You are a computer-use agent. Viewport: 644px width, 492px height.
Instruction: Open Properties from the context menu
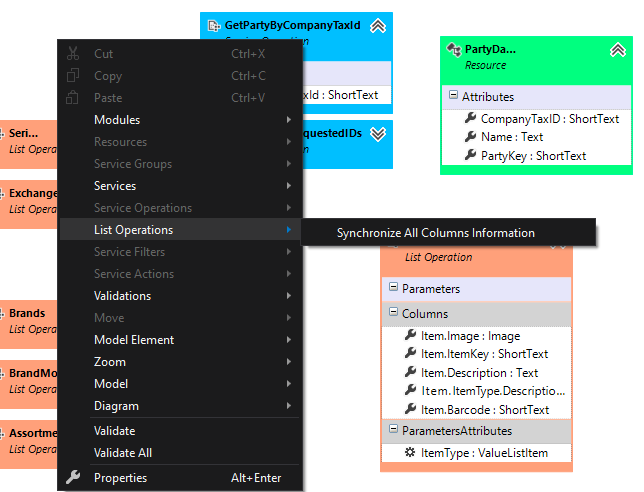(x=180, y=478)
